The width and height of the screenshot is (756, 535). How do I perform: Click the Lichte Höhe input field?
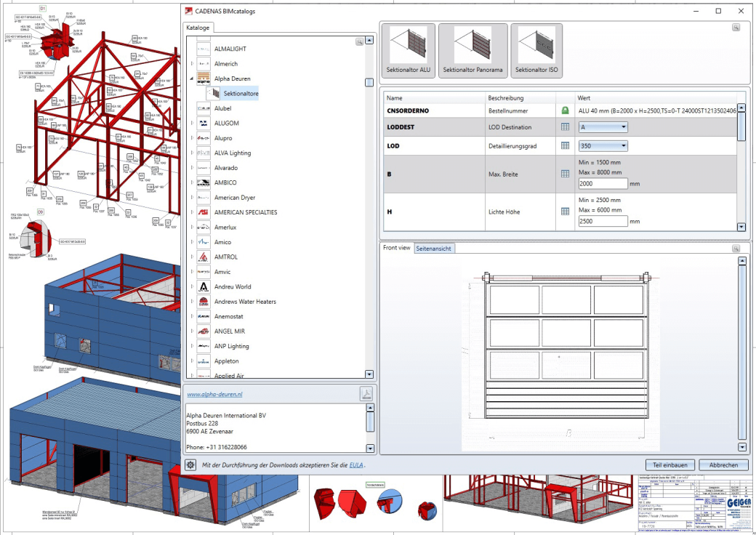[603, 221]
